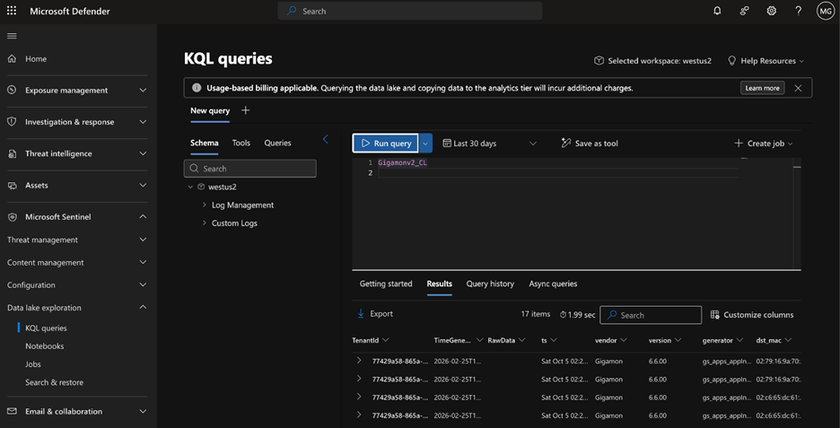Expand the Log Management tree node
Screen dimensions: 840x428
coord(205,205)
